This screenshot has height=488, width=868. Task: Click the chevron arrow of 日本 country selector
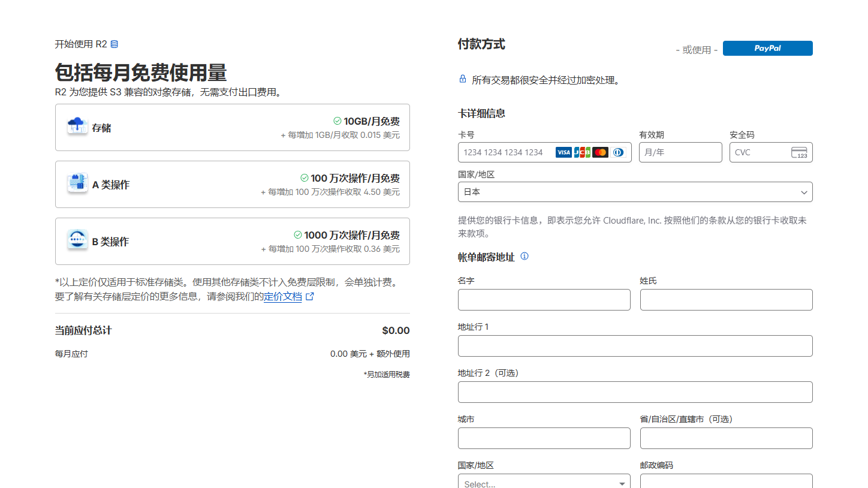(804, 192)
